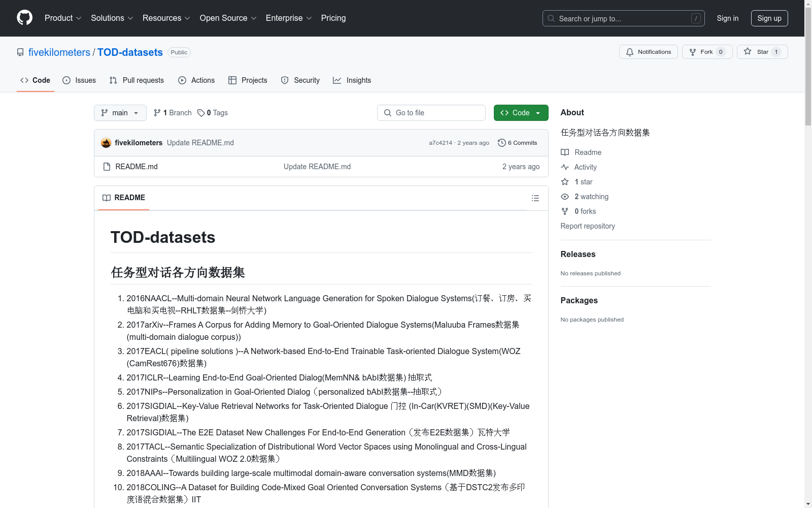Open the Packages heading link

tap(579, 300)
